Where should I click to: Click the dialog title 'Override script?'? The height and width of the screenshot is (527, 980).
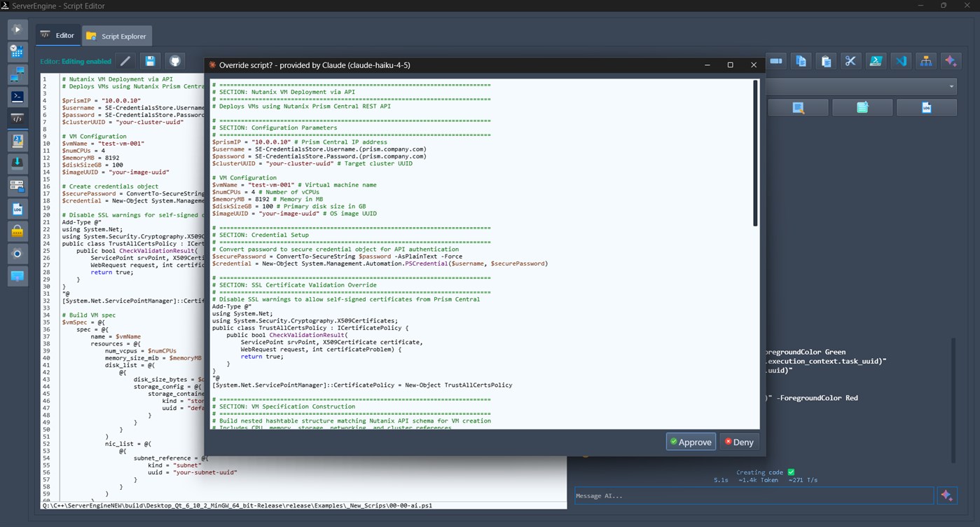246,65
